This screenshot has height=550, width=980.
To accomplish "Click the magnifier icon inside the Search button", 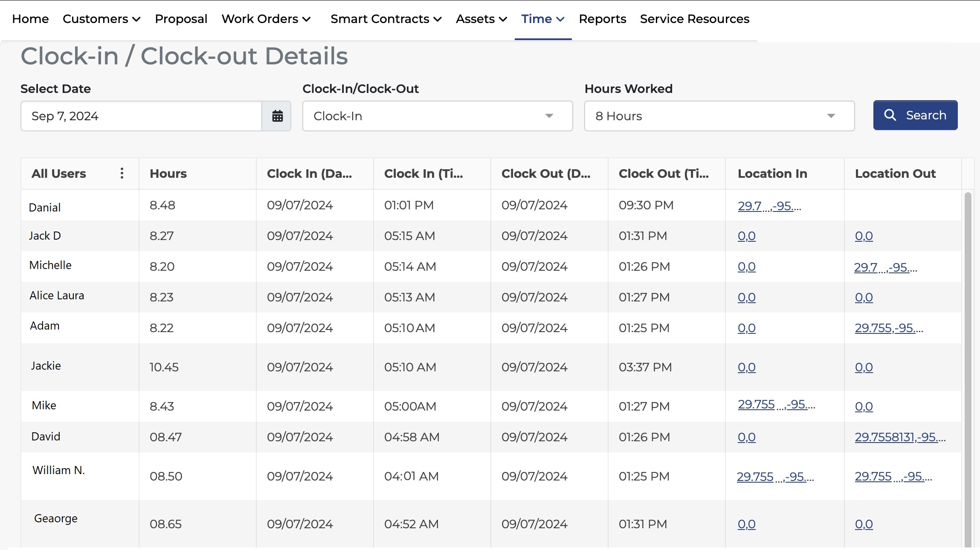I will click(890, 115).
